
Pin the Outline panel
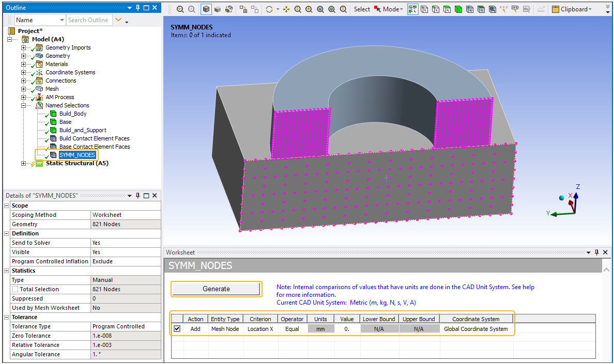pyautogui.click(x=138, y=7)
